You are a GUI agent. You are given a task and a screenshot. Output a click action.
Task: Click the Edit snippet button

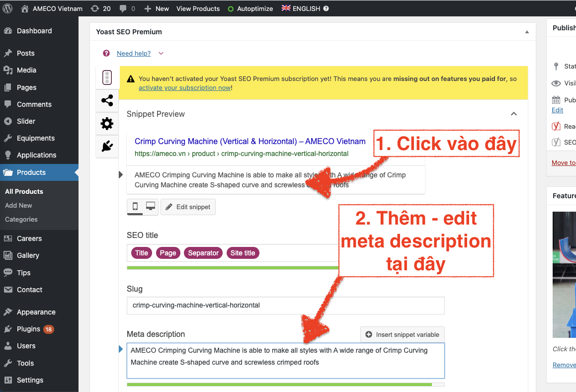coord(188,207)
